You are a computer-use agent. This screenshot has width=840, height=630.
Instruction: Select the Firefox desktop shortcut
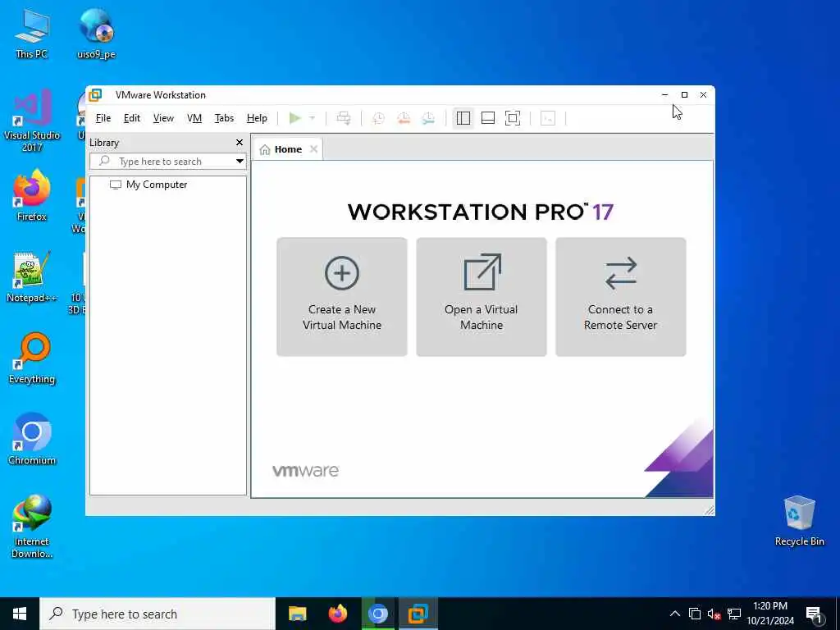coord(32,195)
